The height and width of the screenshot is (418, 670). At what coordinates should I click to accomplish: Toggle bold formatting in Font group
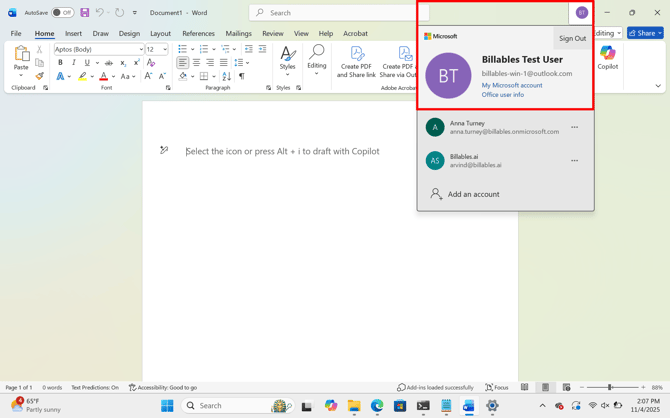[x=60, y=63]
